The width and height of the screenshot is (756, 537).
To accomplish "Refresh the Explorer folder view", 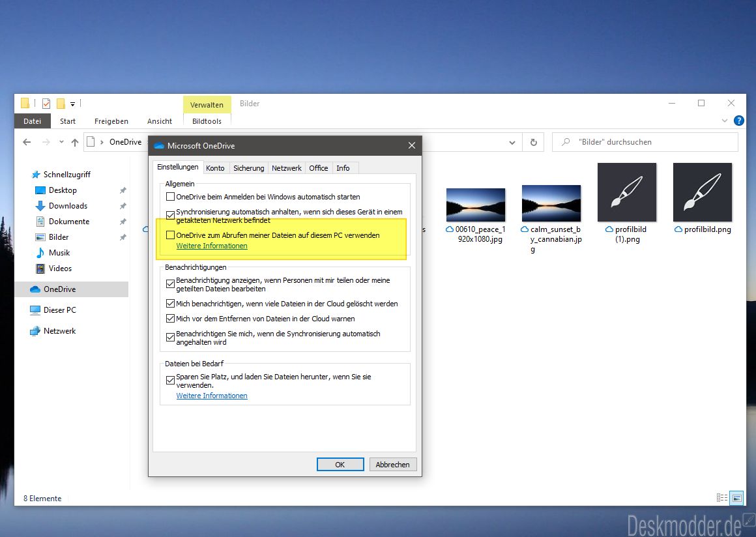I will 533,142.
